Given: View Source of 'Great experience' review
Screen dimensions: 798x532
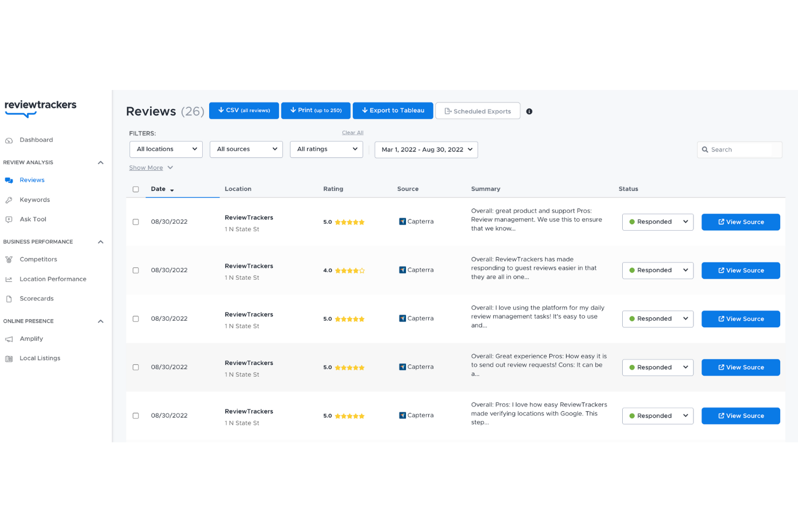Looking at the screenshot, I should [x=741, y=368].
